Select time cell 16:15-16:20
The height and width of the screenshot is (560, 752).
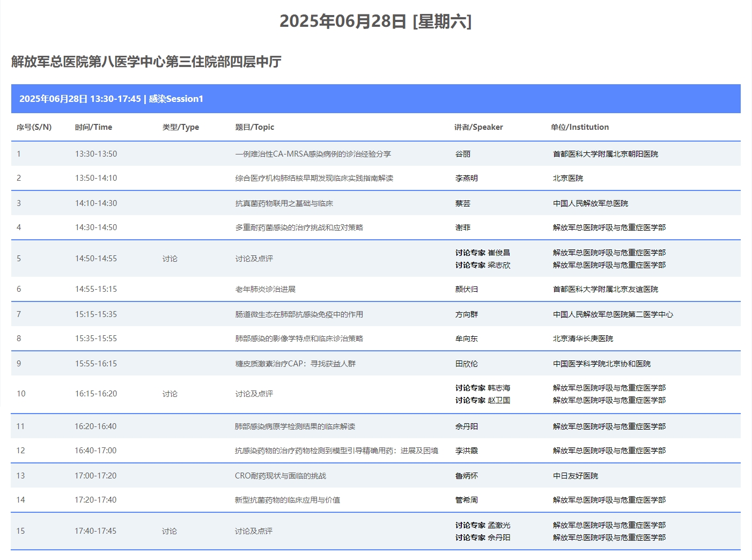96,394
